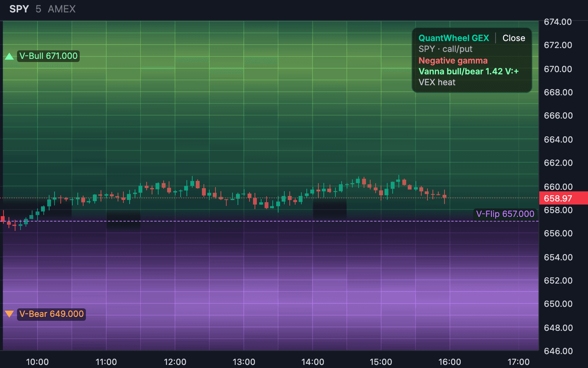
Task: Click the 14:00 time axis label
Action: pyautogui.click(x=313, y=362)
